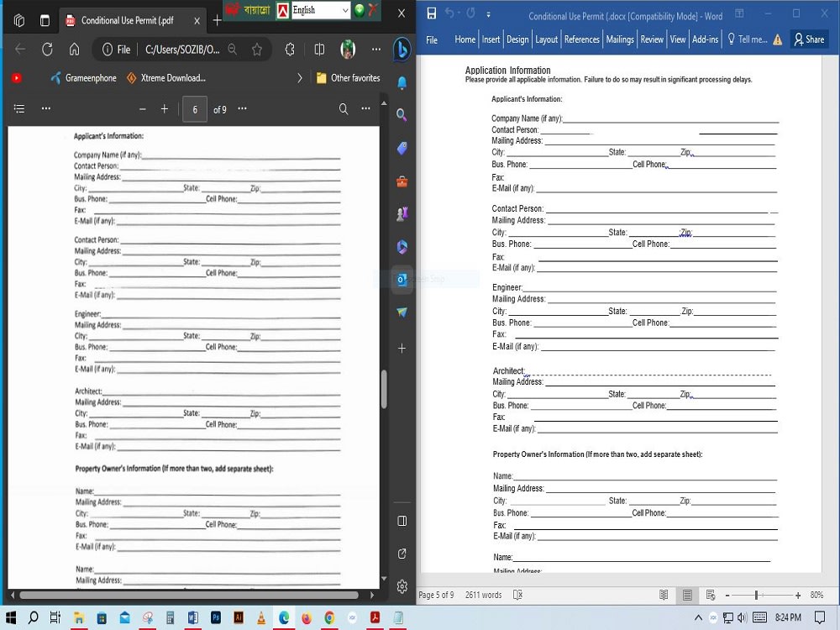Open Edge sidebar notifications bell
This screenshot has width=840, height=630.
pos(402,82)
